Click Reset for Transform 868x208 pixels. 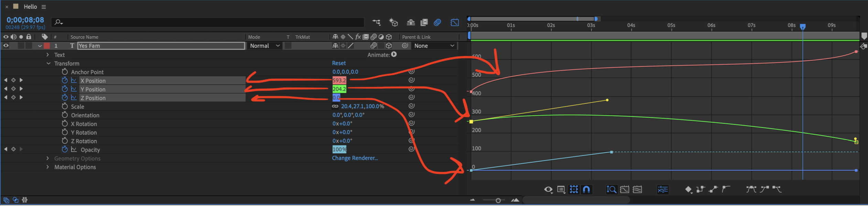coord(339,63)
